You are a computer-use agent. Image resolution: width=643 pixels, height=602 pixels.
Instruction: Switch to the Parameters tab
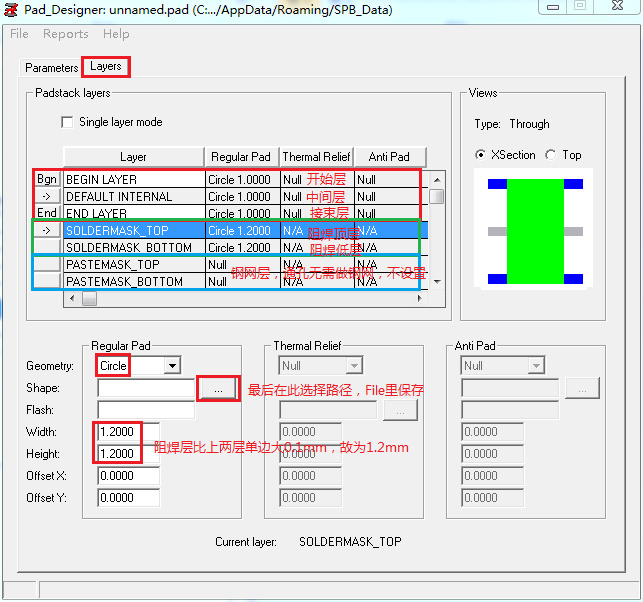click(x=51, y=68)
